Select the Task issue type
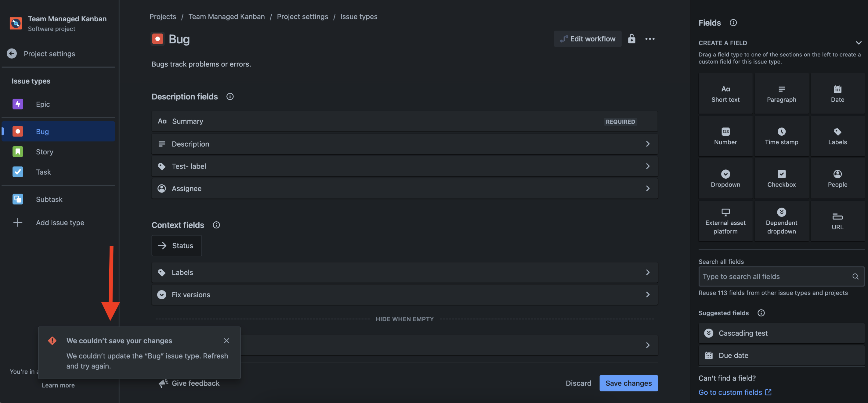This screenshot has height=403, width=868. (x=58, y=172)
